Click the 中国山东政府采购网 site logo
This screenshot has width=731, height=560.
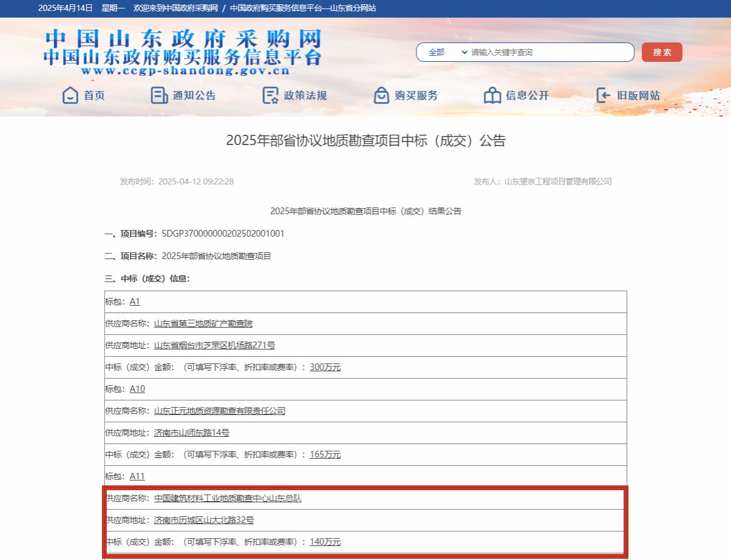tap(182, 52)
